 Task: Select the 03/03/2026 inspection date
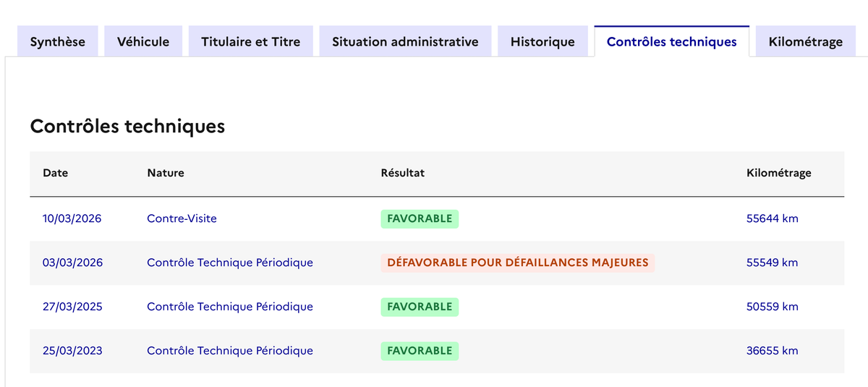point(72,263)
